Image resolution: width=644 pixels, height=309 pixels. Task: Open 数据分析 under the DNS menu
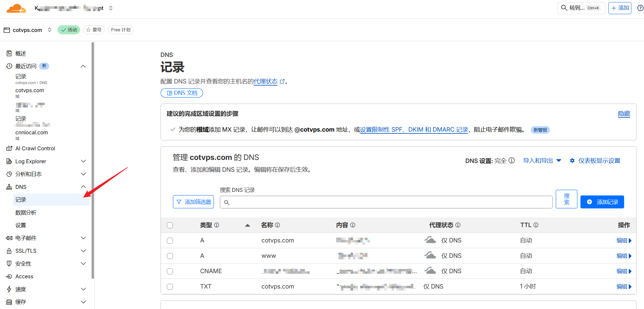tap(26, 213)
